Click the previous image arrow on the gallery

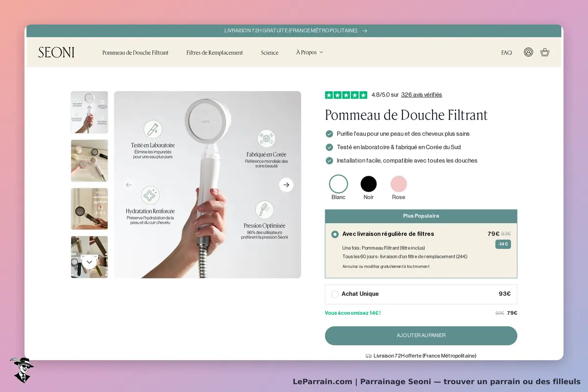pyautogui.click(x=129, y=185)
